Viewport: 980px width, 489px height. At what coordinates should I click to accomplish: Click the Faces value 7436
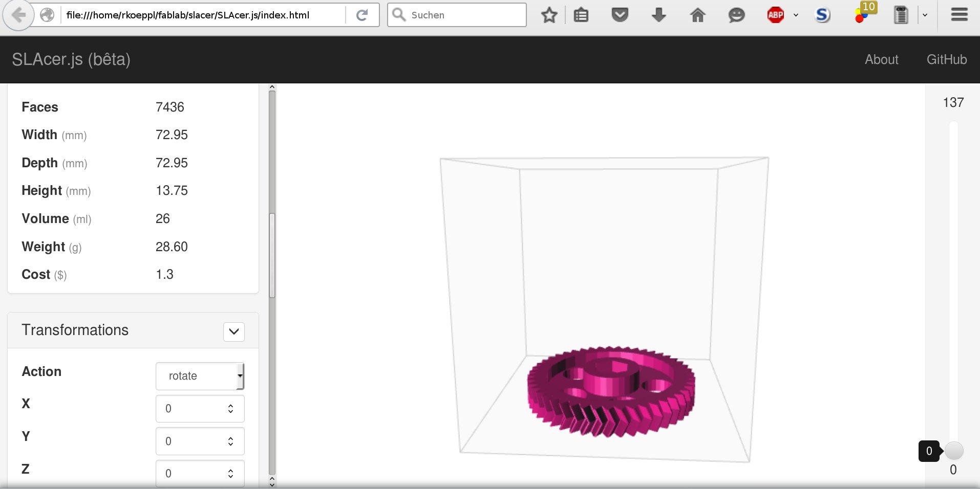[x=170, y=107]
